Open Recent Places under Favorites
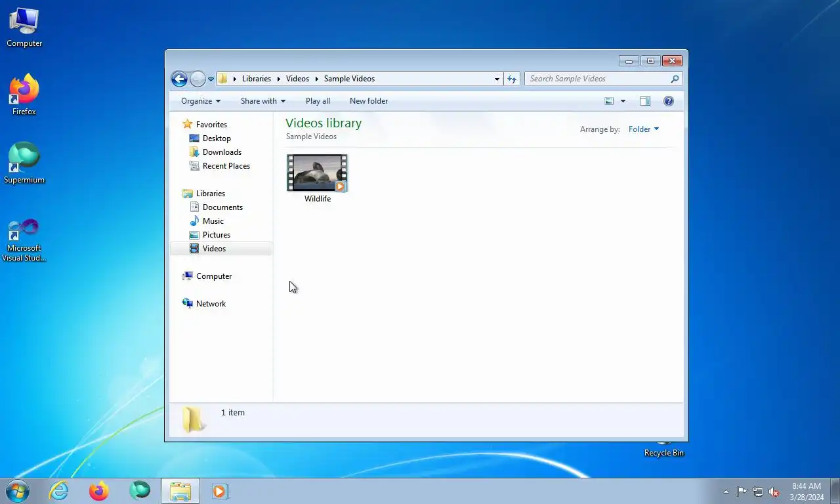840x504 pixels. pyautogui.click(x=226, y=166)
